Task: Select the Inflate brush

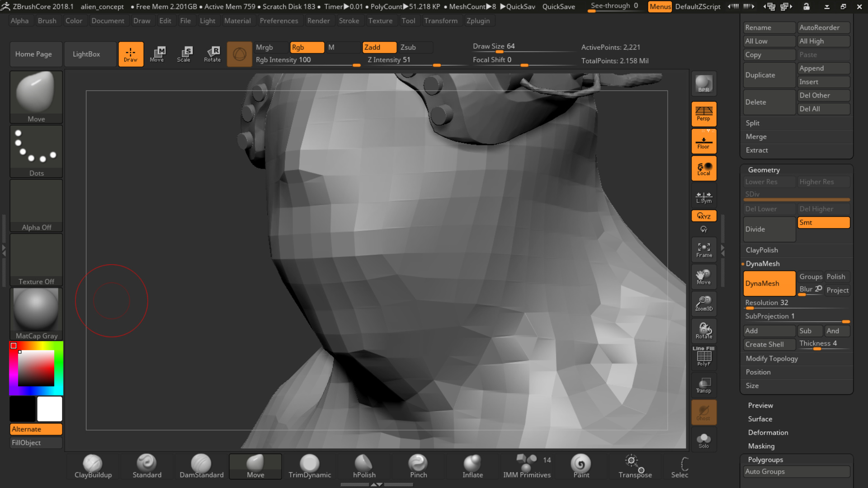Action: 472,466
